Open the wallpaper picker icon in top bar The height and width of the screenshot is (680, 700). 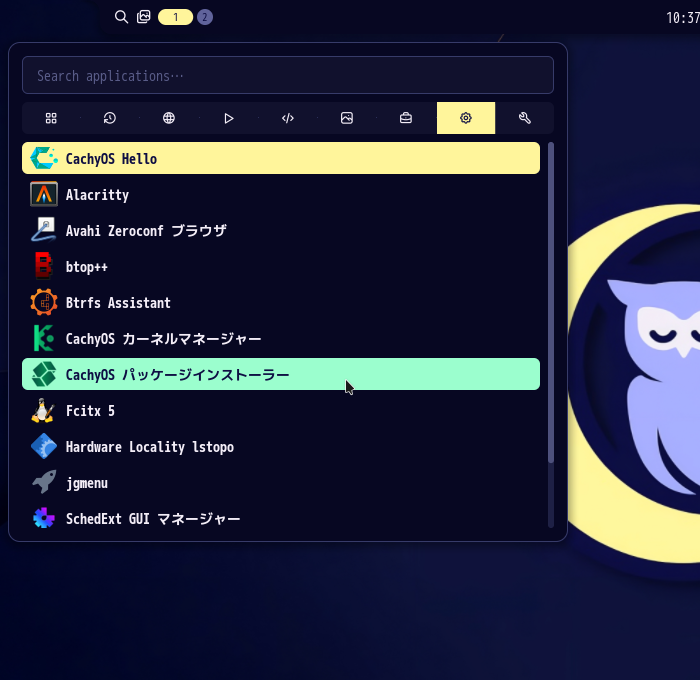tap(143, 17)
